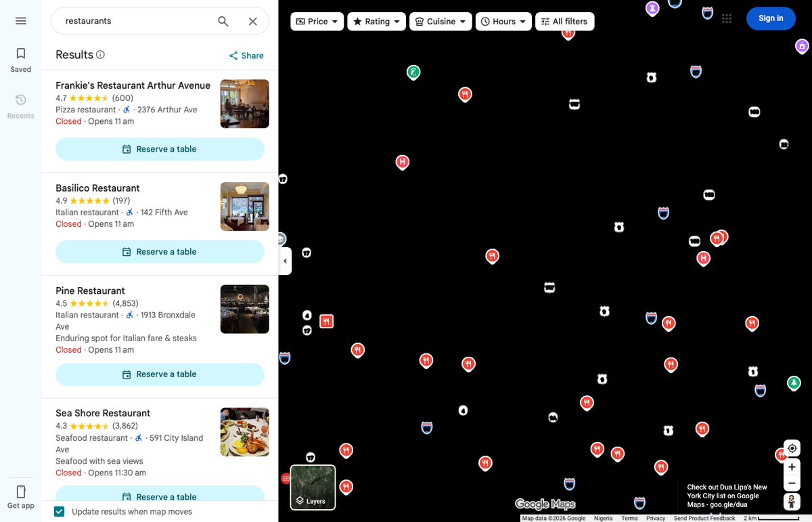Click the square red restaurant marker
The height and width of the screenshot is (522, 812).
pos(327,322)
